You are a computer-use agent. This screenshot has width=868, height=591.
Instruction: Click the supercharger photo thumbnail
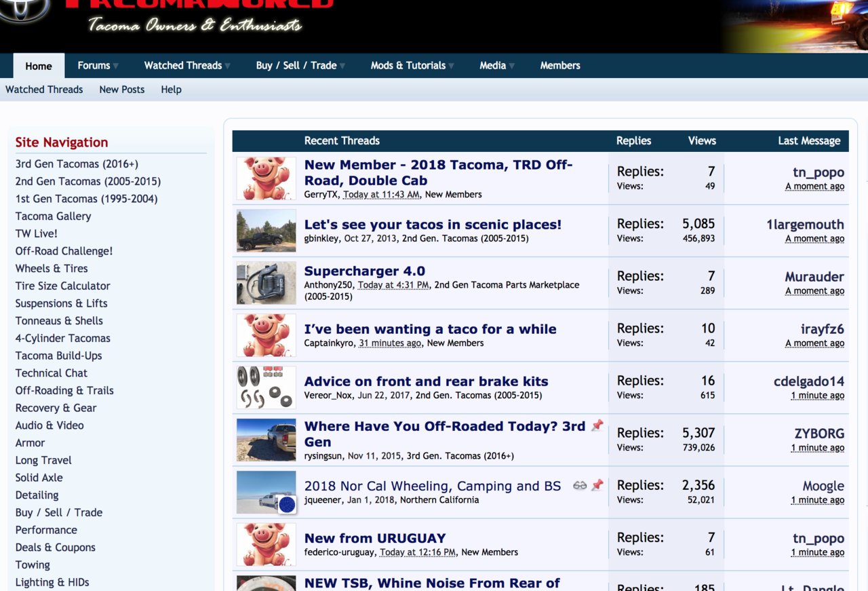(266, 283)
